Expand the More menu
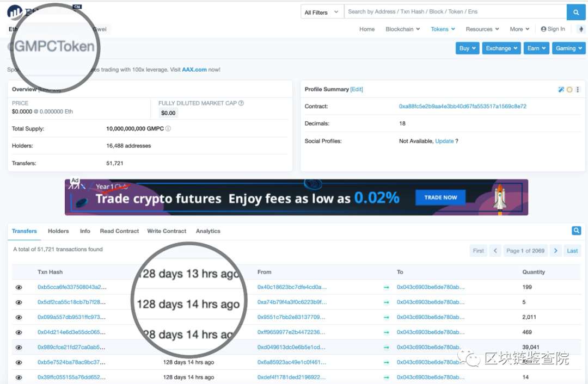Image resolution: width=588 pixels, height=384 pixels. click(519, 29)
